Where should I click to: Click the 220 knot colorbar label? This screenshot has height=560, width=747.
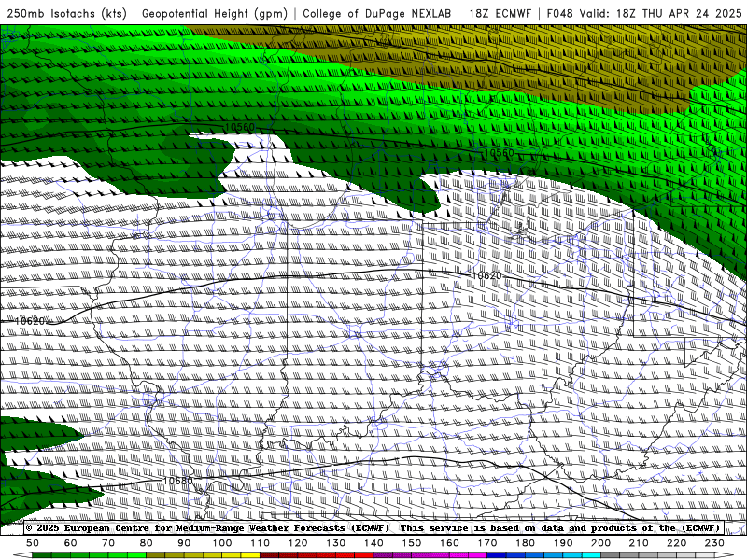pos(677,543)
